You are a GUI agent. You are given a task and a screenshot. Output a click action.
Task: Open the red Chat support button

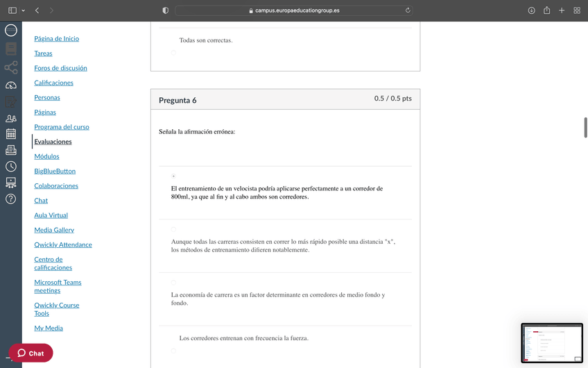click(x=31, y=353)
